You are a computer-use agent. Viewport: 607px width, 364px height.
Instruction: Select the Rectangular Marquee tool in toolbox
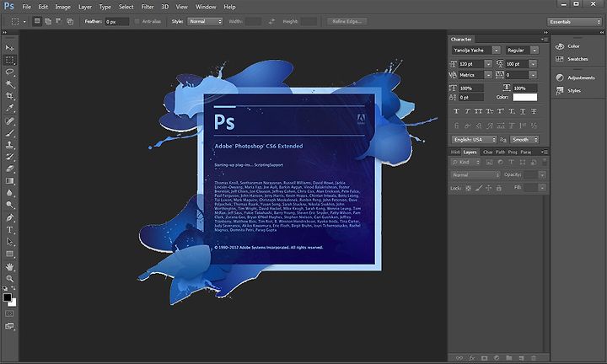pyautogui.click(x=9, y=60)
